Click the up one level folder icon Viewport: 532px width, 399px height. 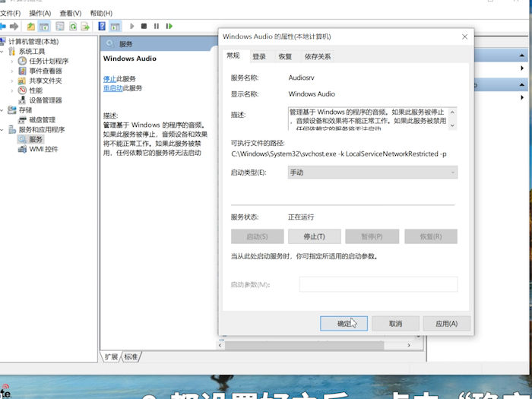point(31,26)
